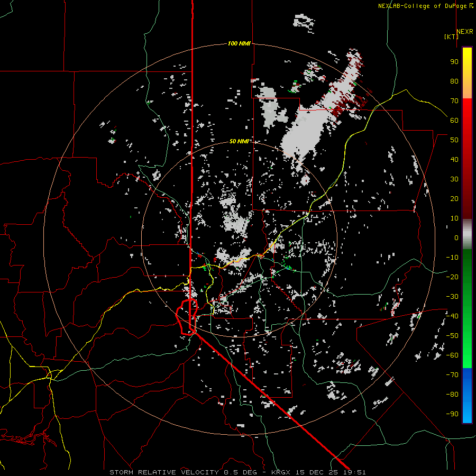The image size is (476, 476).
Task: Click the 100 NMI range ring label
Action: coord(239,43)
